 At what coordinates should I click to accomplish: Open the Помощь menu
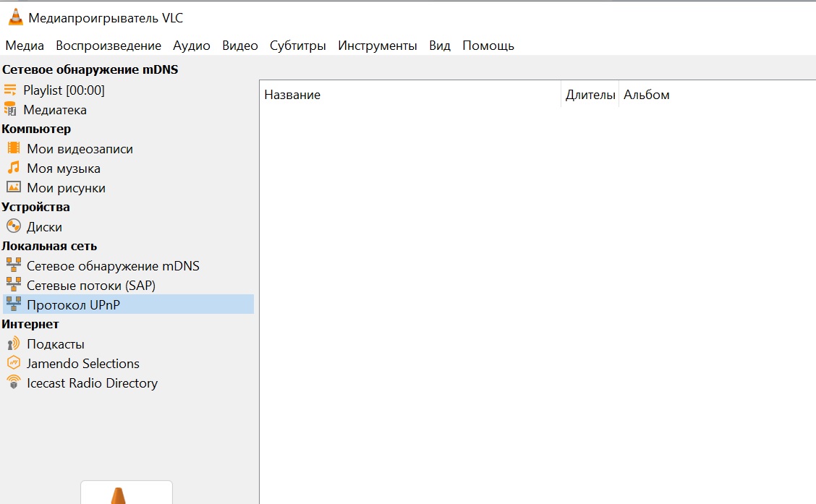pyautogui.click(x=488, y=46)
